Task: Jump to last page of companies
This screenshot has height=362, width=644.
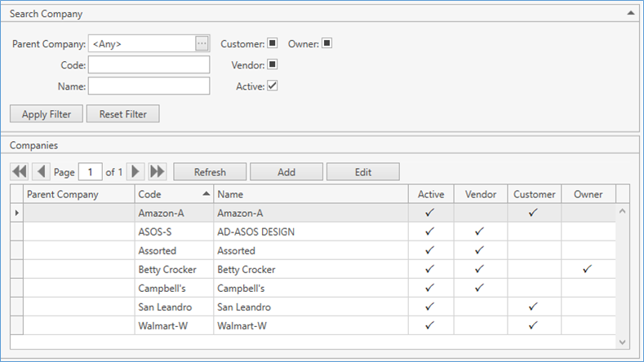Action: pyautogui.click(x=158, y=172)
